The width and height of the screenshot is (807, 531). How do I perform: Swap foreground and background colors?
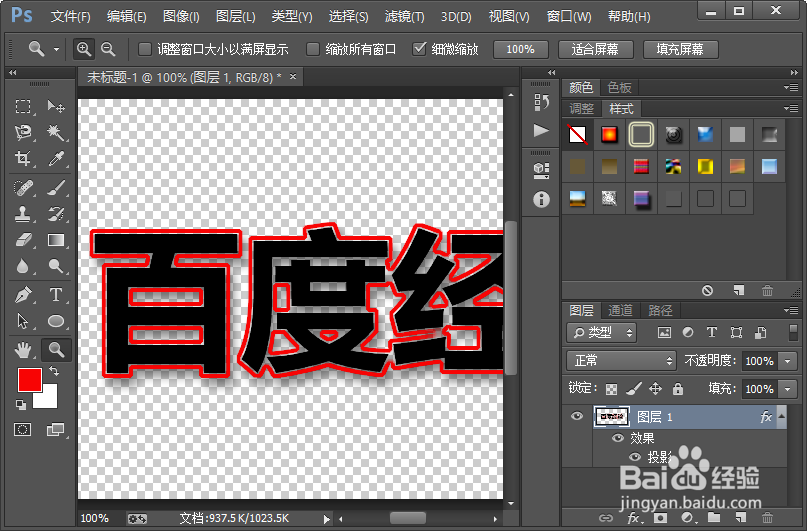point(54,370)
